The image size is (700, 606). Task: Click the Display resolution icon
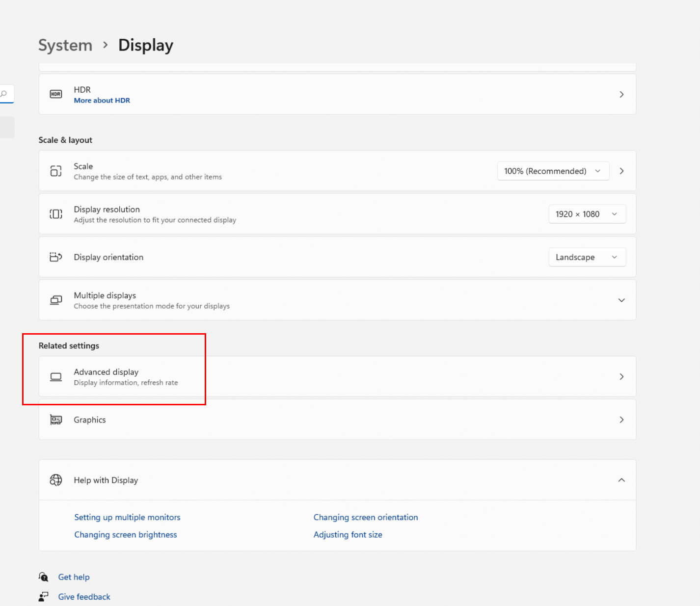[x=56, y=214]
